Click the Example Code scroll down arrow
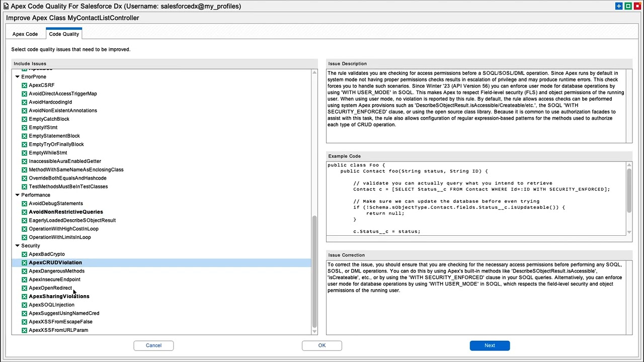The image size is (644, 362). click(x=629, y=232)
